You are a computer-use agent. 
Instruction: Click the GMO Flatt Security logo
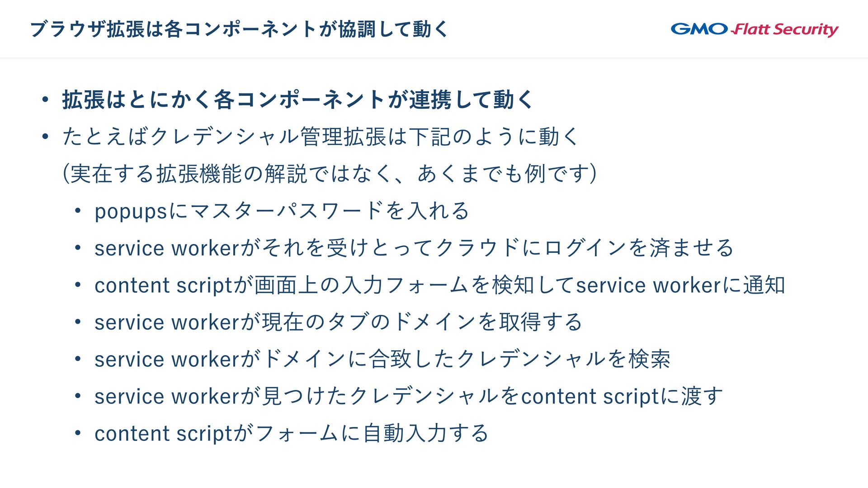coord(754,29)
